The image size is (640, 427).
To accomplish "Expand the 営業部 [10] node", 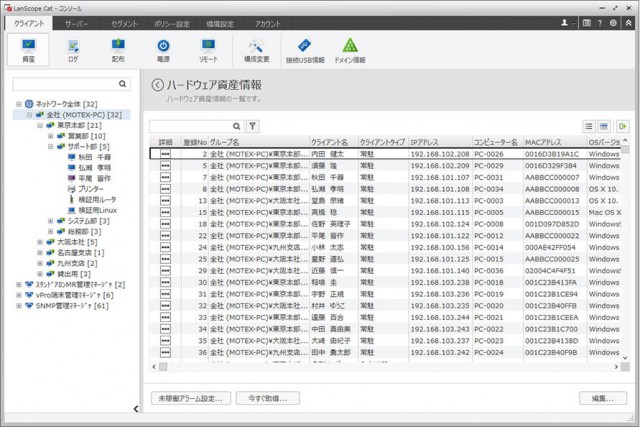I will click(x=51, y=136).
